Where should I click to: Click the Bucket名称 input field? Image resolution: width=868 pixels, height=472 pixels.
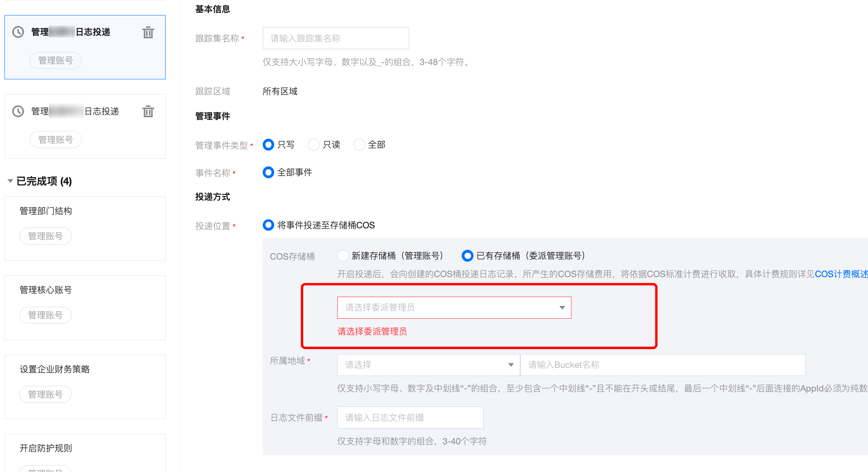663,365
